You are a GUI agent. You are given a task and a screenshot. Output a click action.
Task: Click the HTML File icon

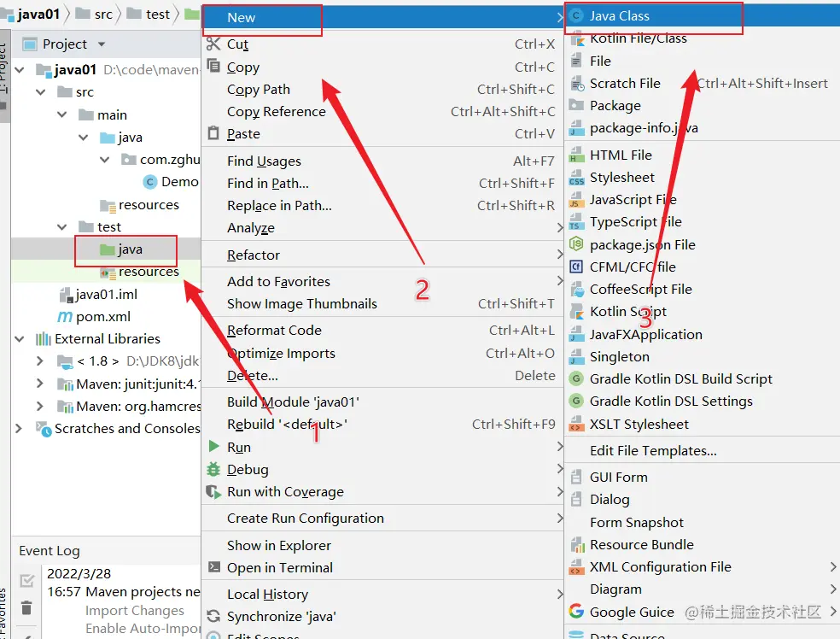click(576, 155)
